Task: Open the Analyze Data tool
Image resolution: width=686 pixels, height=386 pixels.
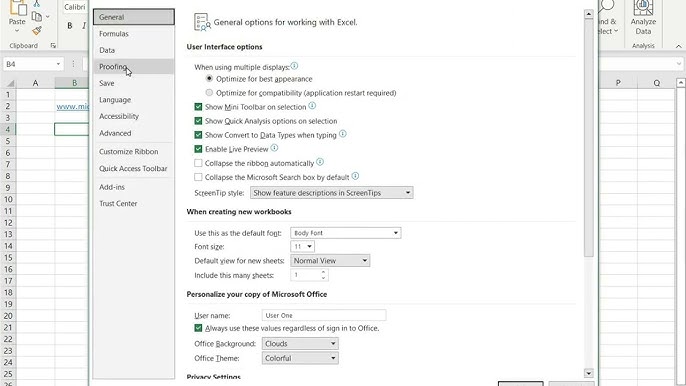Action: (643, 18)
